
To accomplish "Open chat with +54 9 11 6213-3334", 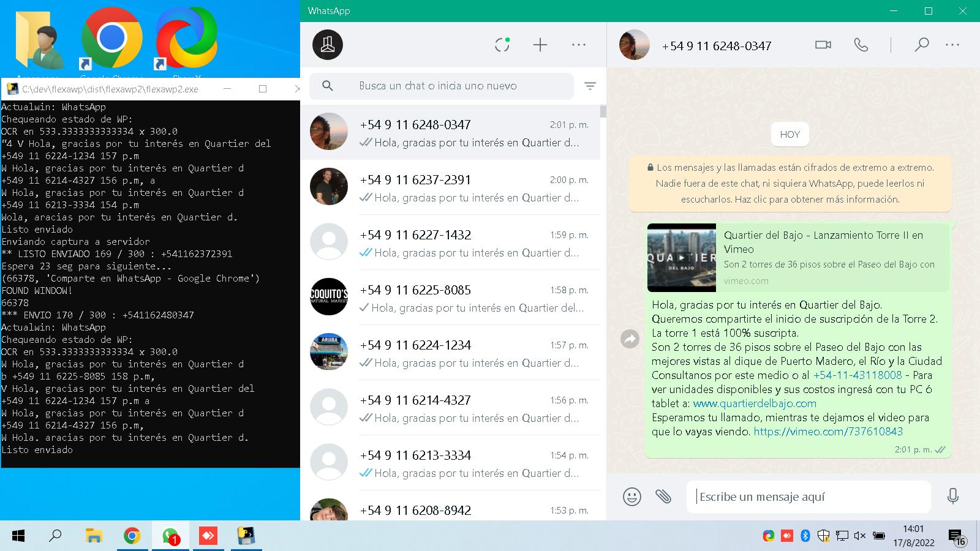I will point(450,463).
